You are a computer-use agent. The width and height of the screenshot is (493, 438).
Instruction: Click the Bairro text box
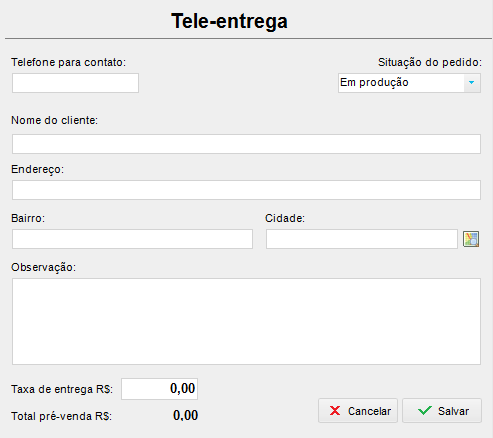[132, 239]
